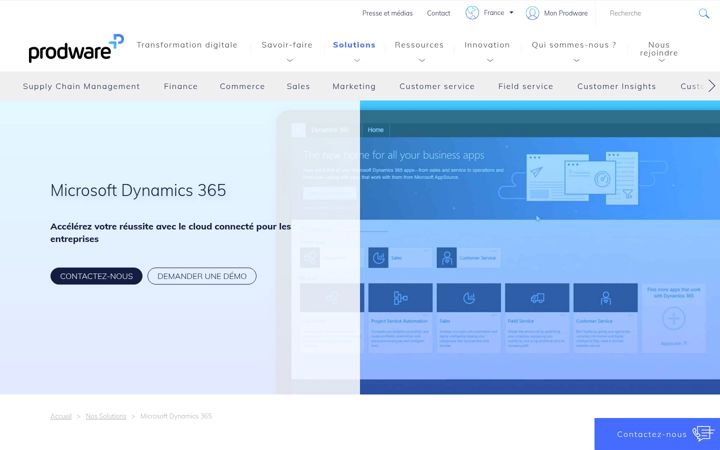Go to Marketing section
This screenshot has height=450, width=720.
coord(354,86)
